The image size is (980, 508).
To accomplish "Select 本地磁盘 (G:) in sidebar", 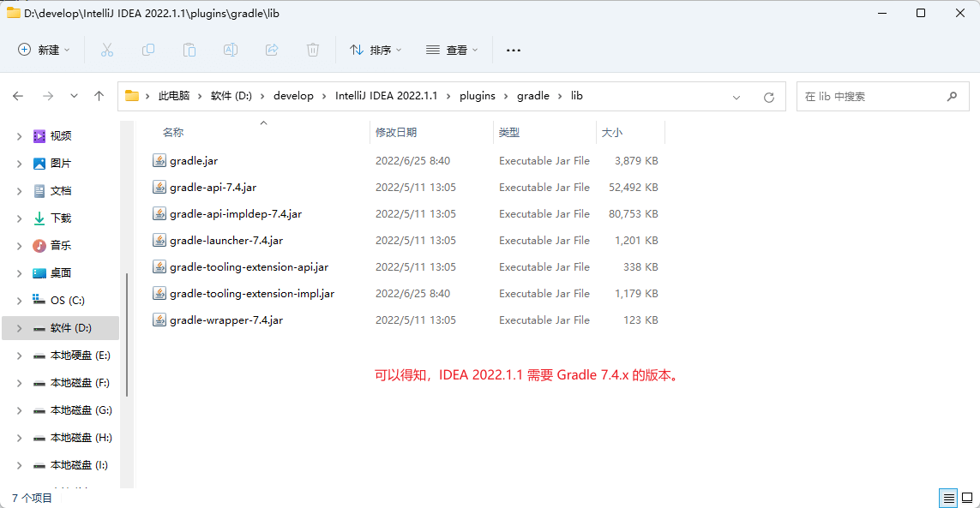I will pos(81,410).
